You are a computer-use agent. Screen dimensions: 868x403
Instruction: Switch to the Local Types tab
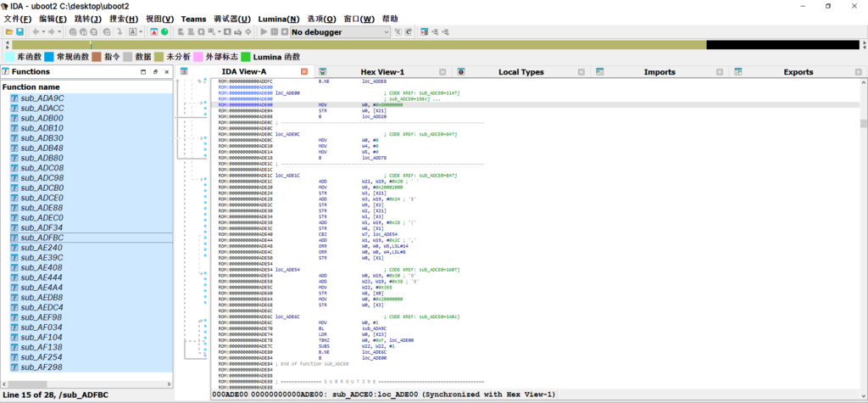tap(521, 72)
